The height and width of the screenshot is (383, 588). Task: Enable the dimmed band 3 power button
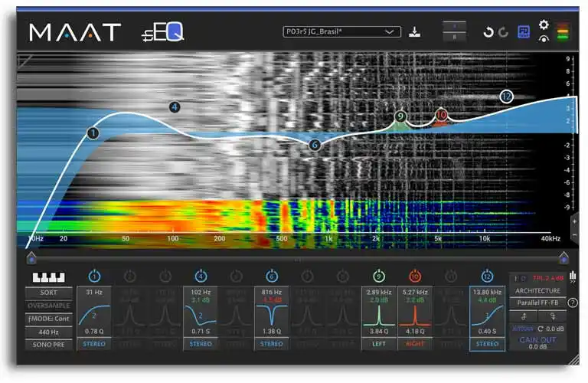[165, 276]
